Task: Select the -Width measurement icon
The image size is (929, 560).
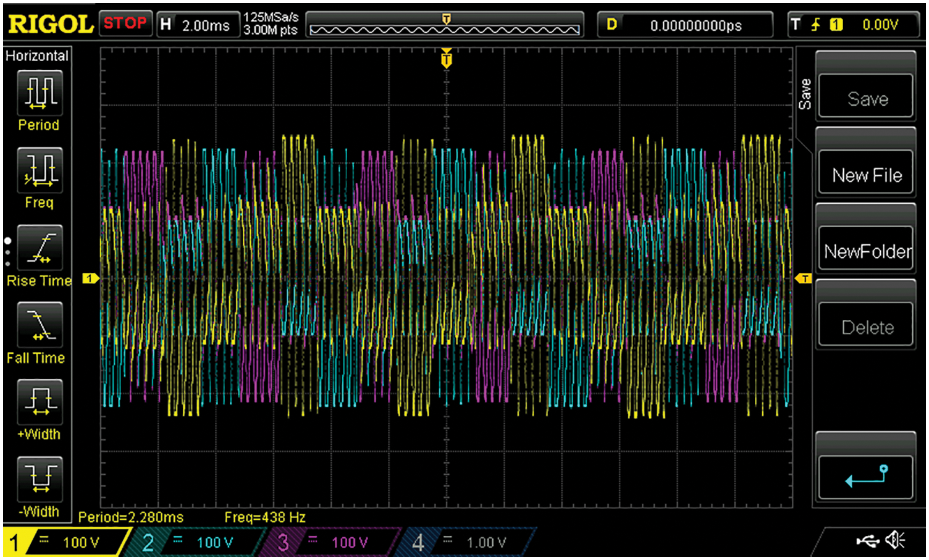Action: [x=40, y=479]
